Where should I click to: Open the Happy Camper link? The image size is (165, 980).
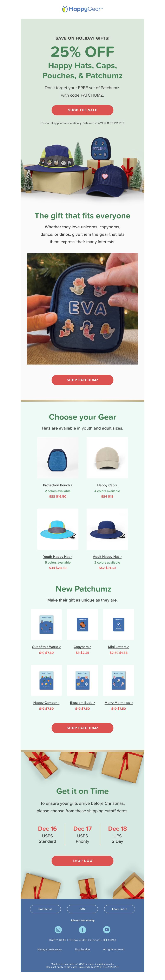coord(46,703)
